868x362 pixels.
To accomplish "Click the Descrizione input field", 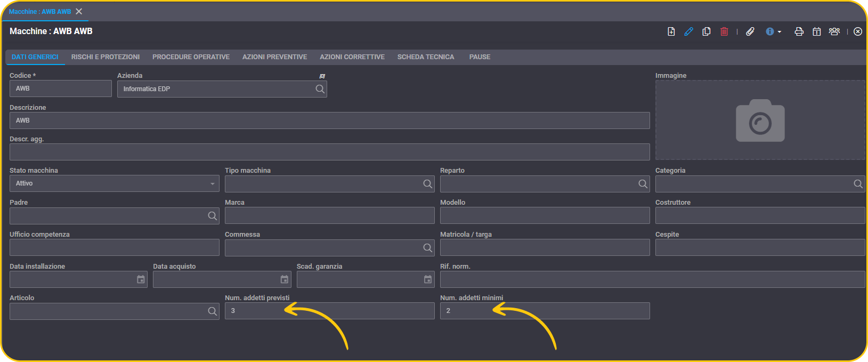I will 330,120.
